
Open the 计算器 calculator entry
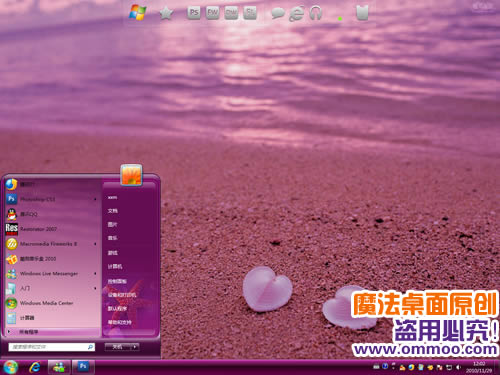tap(52, 318)
